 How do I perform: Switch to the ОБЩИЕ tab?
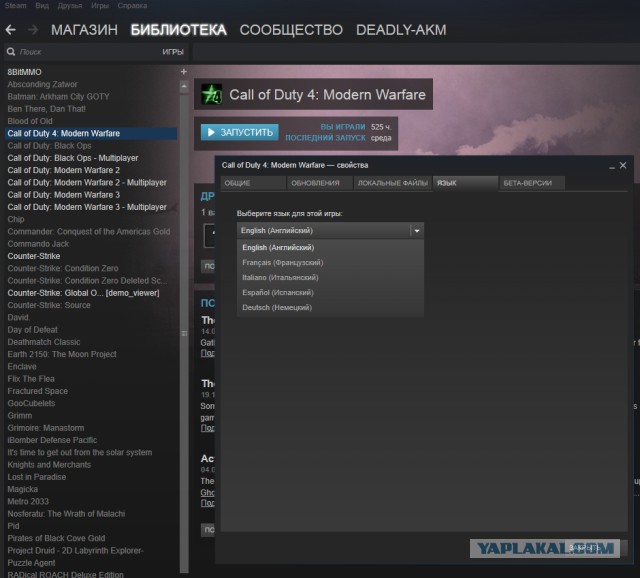click(x=253, y=183)
